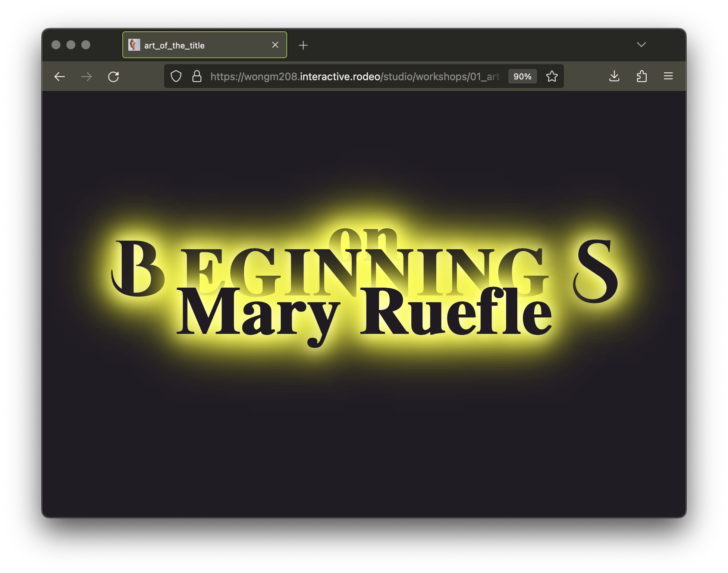Viewport: 728px width, 573px height.
Task: Open the hamburger application menu
Action: point(668,76)
